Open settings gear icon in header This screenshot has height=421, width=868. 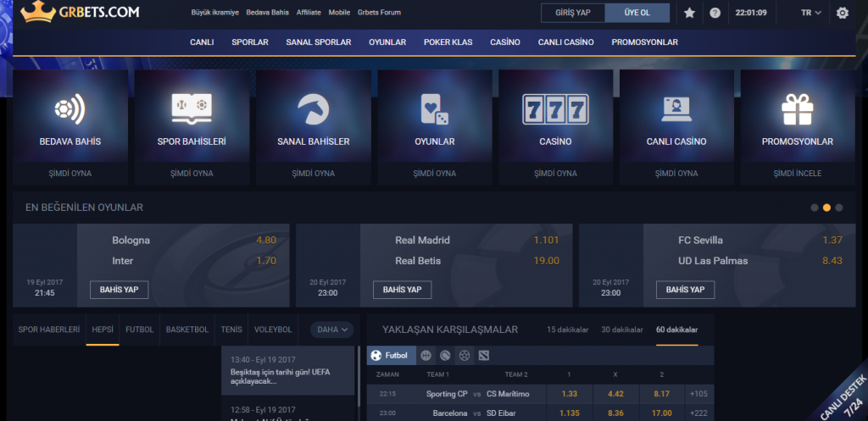(x=842, y=13)
